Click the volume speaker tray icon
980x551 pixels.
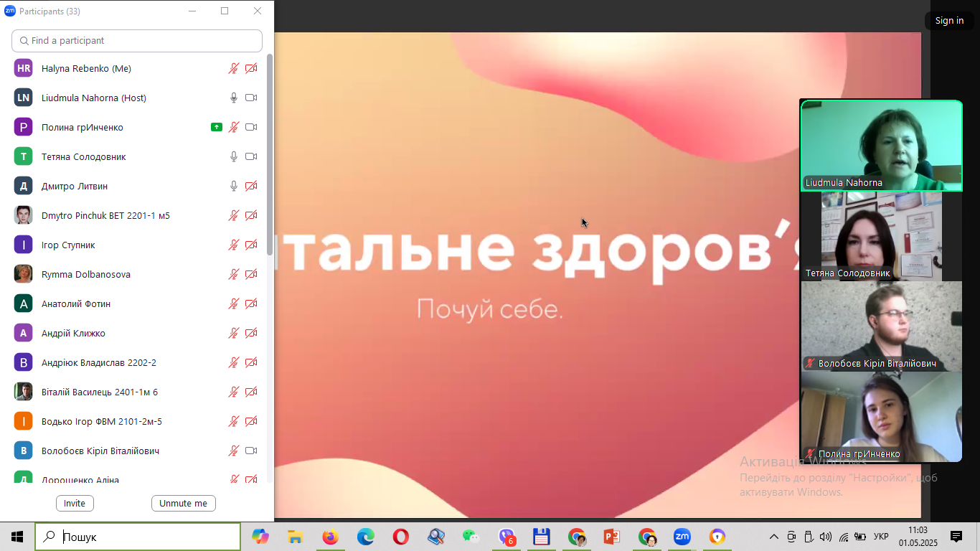pos(826,537)
